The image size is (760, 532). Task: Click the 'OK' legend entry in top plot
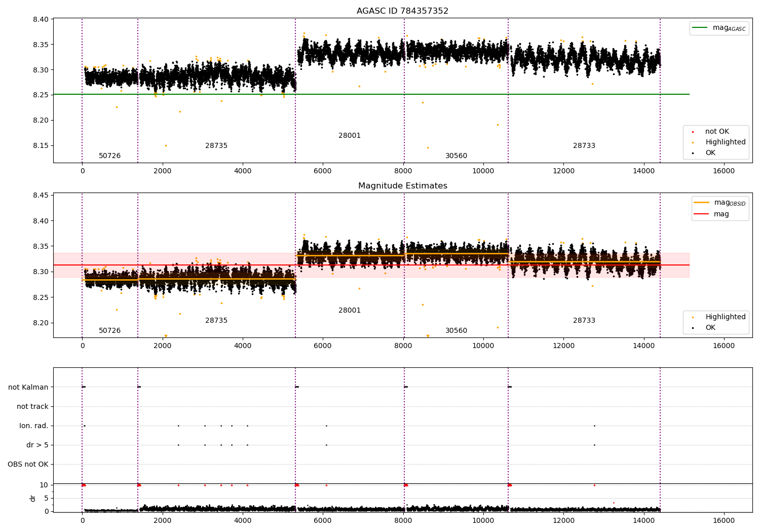click(x=710, y=153)
